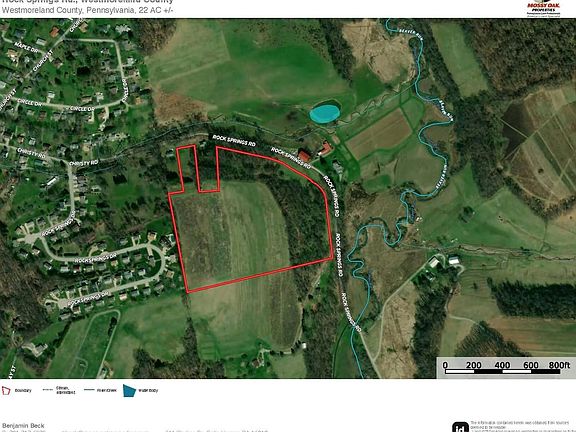This screenshot has height=432, width=576.
Task: Click the Stream intermittent legend line symbol
Action: tap(48, 390)
